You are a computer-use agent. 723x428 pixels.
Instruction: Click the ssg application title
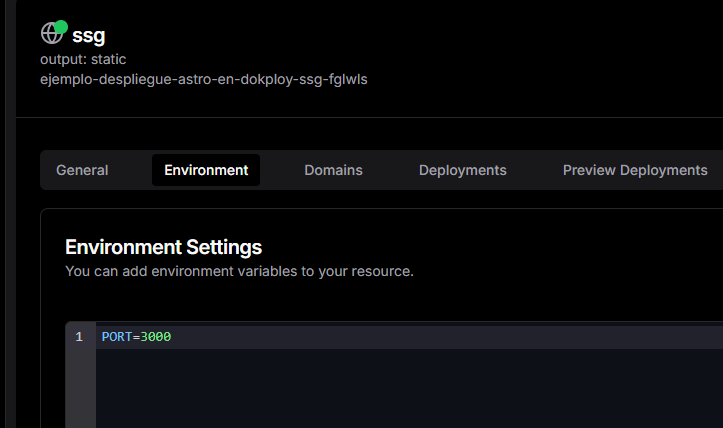[x=89, y=35]
